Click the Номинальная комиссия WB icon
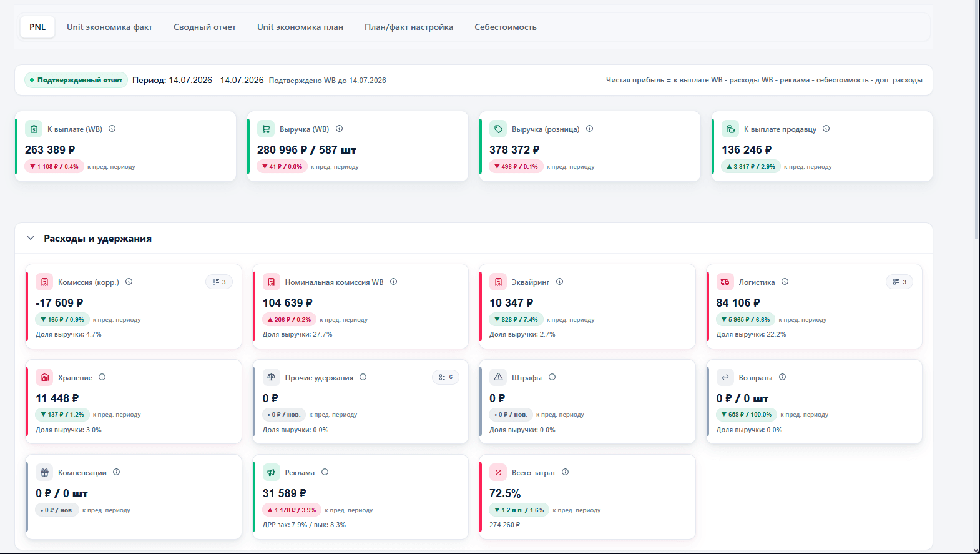Image resolution: width=980 pixels, height=554 pixels. (x=271, y=282)
